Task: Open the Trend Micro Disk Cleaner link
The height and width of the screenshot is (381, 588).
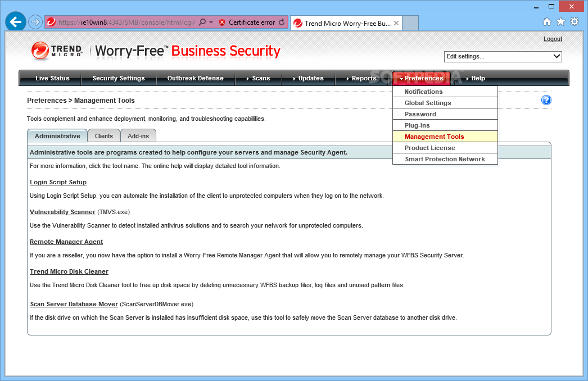Action: coord(69,271)
